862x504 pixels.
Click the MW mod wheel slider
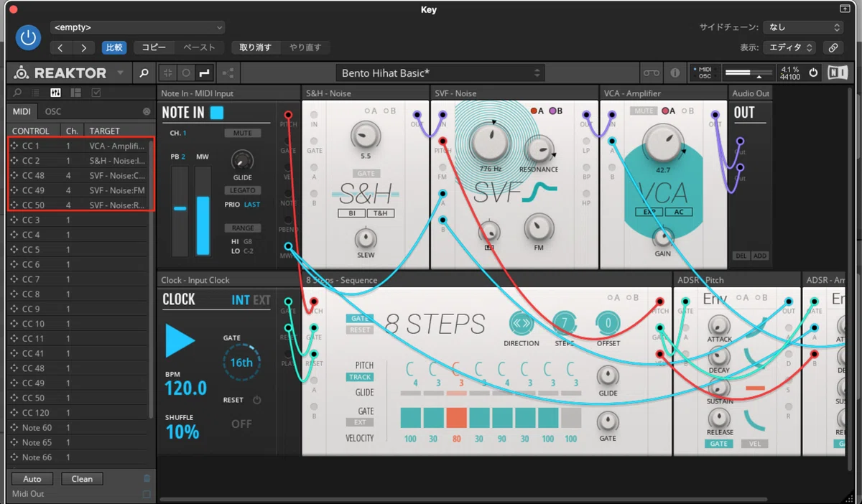pos(203,210)
